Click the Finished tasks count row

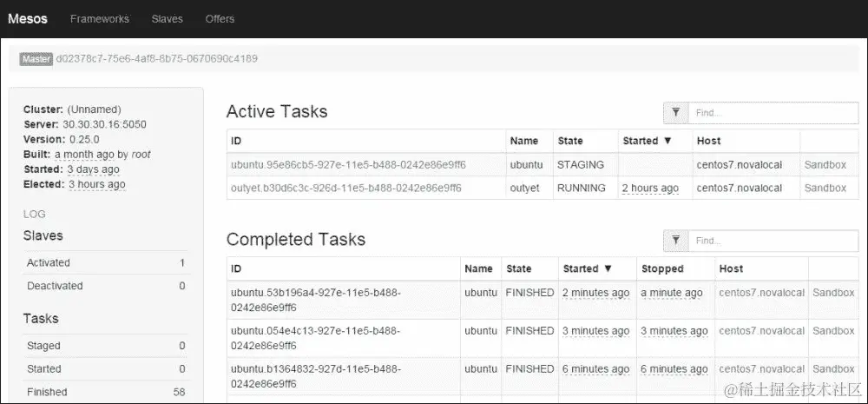(x=106, y=392)
